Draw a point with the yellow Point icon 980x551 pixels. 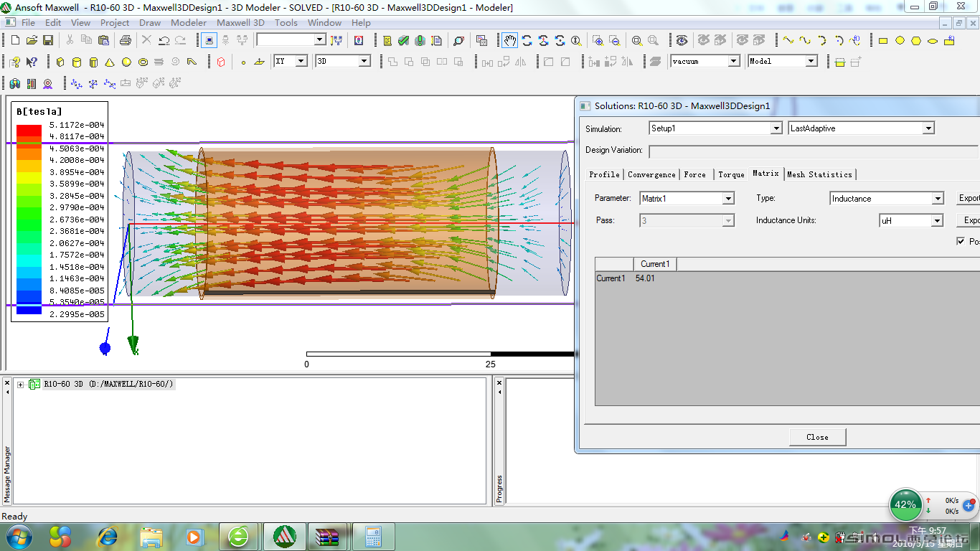[243, 62]
